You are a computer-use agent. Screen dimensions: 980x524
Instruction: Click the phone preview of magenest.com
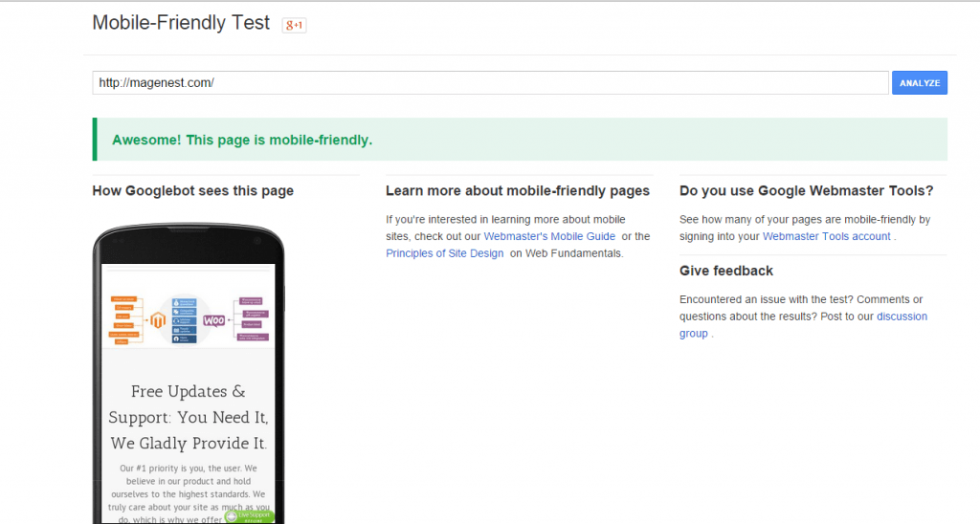pos(189,374)
